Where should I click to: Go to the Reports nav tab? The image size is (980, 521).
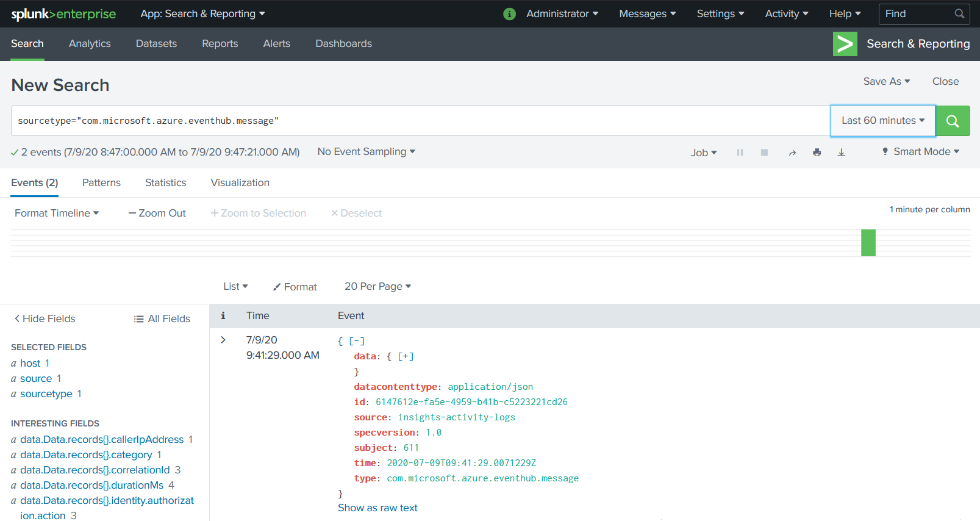(220, 44)
